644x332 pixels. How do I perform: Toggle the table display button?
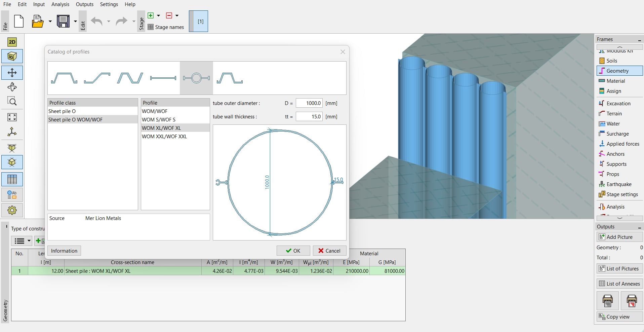pyautogui.click(x=12, y=179)
